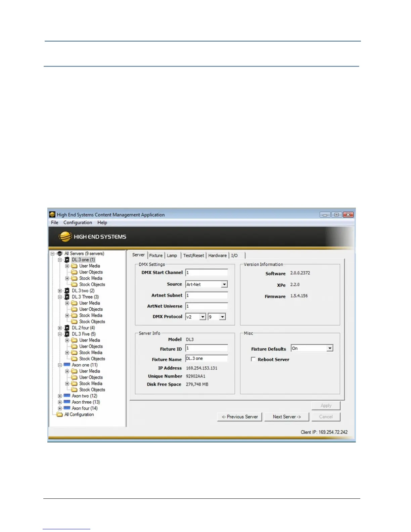411x532 pixels.
Task: Click User Media folder icon under DL.3 one
Action: pos(74,266)
